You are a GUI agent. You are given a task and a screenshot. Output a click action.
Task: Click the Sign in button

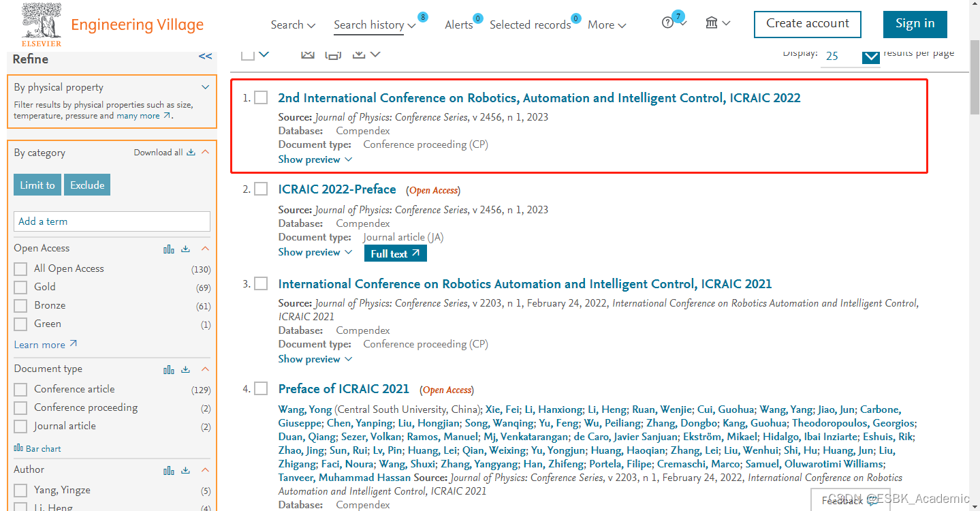(915, 24)
